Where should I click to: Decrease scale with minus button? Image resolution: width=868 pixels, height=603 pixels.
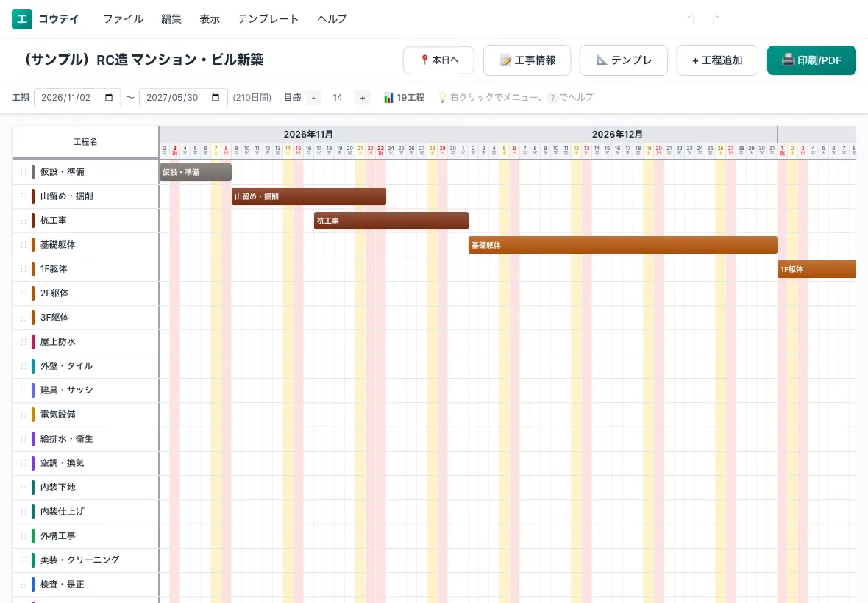[313, 98]
